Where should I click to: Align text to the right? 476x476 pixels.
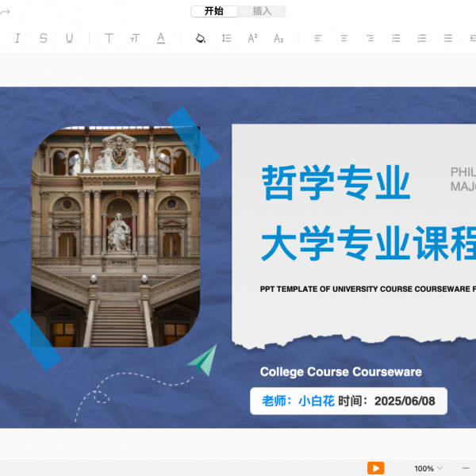[370, 38]
